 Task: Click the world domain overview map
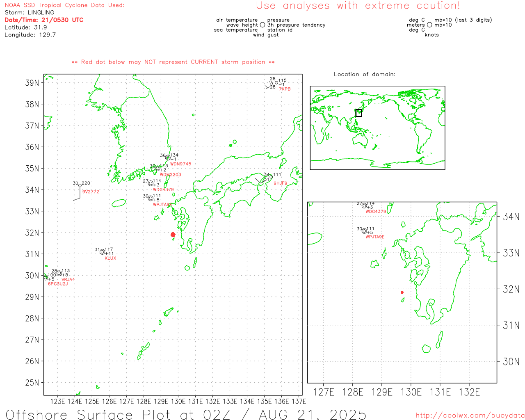point(378,128)
